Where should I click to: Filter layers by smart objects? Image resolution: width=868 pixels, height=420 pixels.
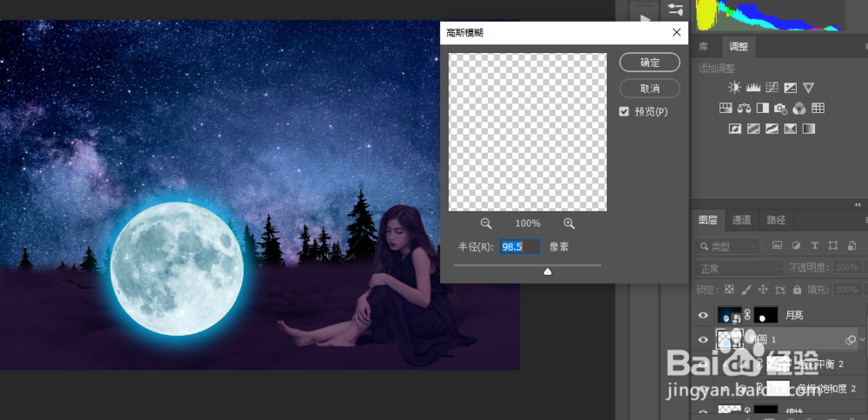coord(851,245)
